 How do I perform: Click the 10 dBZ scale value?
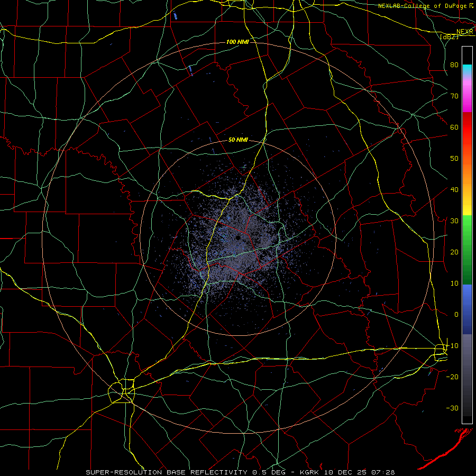[x=454, y=283]
